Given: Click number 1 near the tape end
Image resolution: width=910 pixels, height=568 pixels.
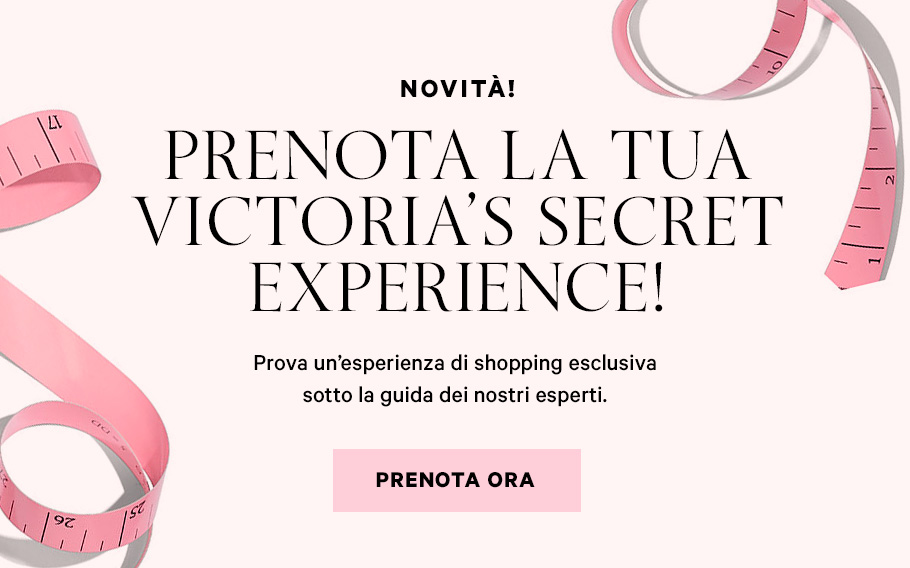Looking at the screenshot, I should pyautogui.click(x=873, y=260).
